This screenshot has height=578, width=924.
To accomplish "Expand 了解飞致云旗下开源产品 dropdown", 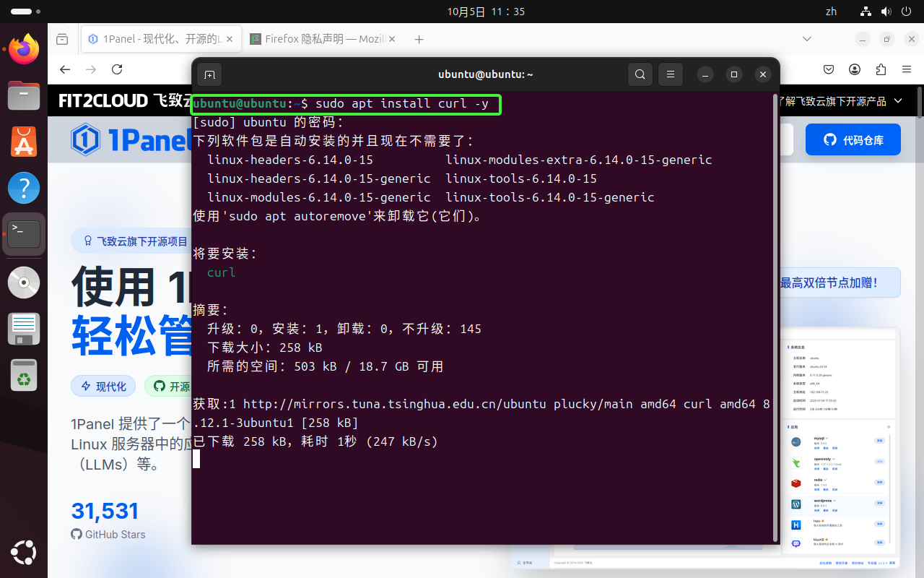I will pyautogui.click(x=897, y=101).
